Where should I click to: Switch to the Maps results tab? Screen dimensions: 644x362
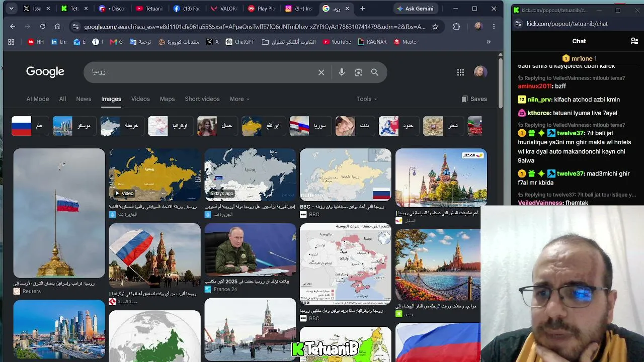click(168, 99)
